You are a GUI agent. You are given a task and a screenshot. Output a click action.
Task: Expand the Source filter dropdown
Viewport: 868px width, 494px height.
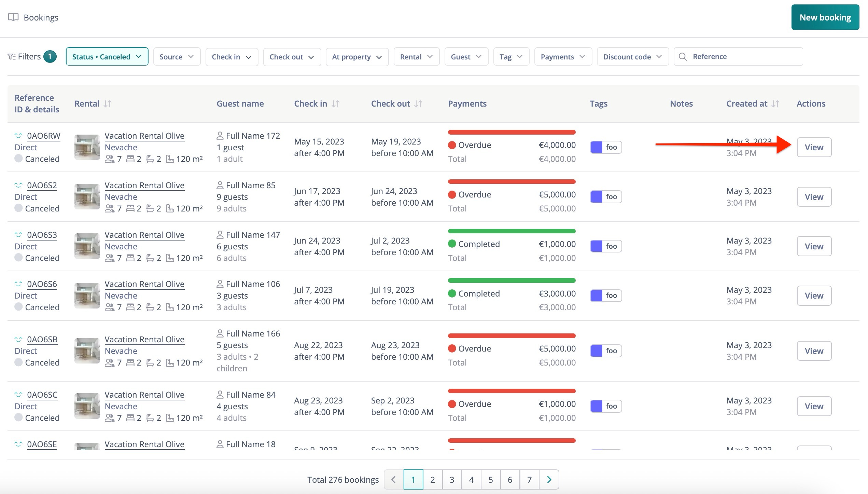tap(177, 57)
